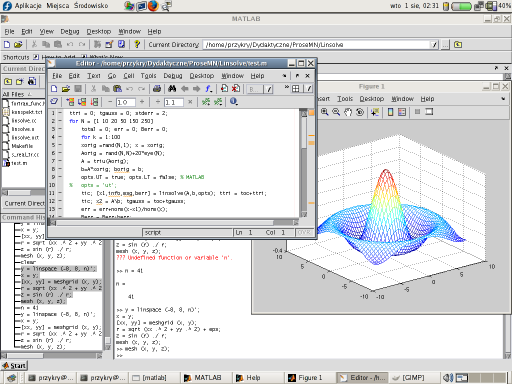
Task: Click the tile layout grid icon in Editor
Action: 296,89
